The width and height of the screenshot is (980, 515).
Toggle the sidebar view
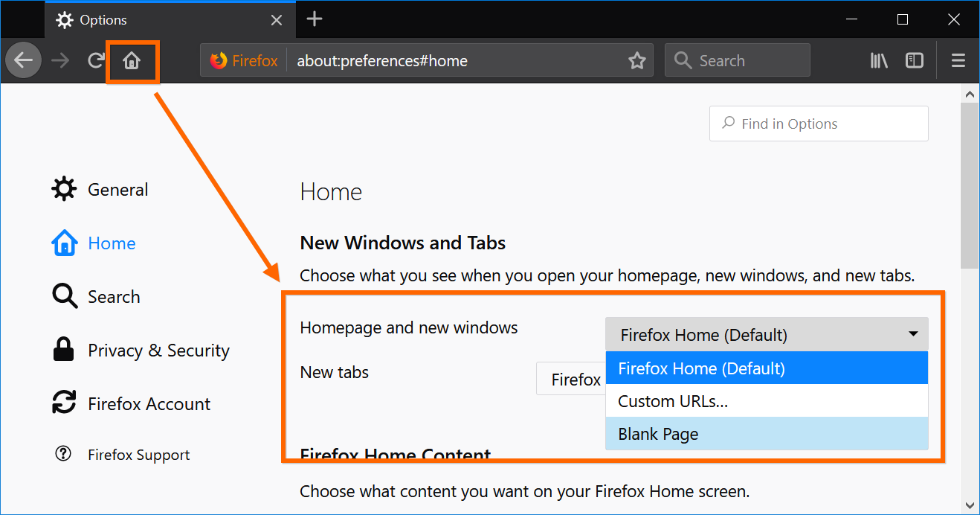pyautogui.click(x=914, y=60)
